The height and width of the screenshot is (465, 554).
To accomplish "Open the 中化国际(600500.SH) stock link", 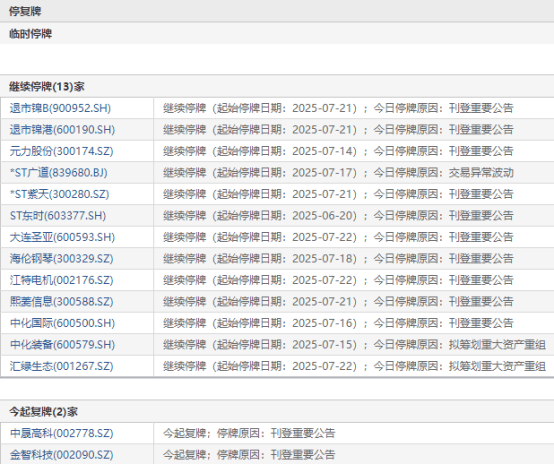I will pos(62,323).
